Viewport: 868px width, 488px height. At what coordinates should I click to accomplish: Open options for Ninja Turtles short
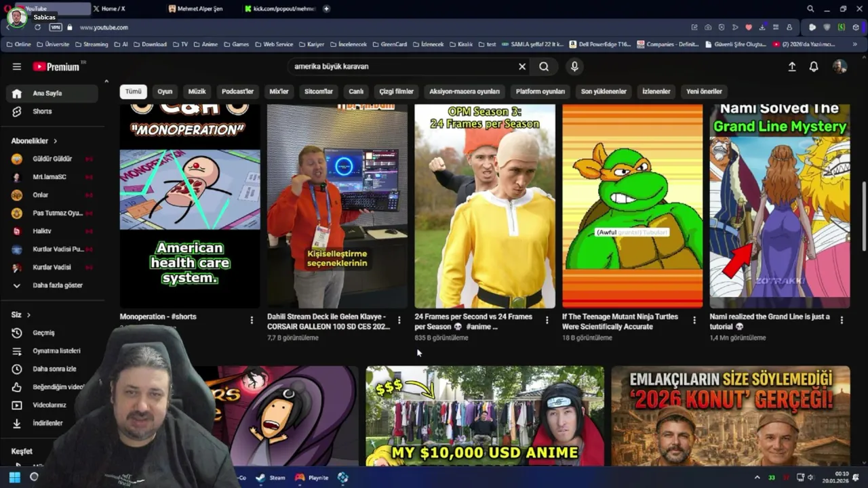pos(694,320)
